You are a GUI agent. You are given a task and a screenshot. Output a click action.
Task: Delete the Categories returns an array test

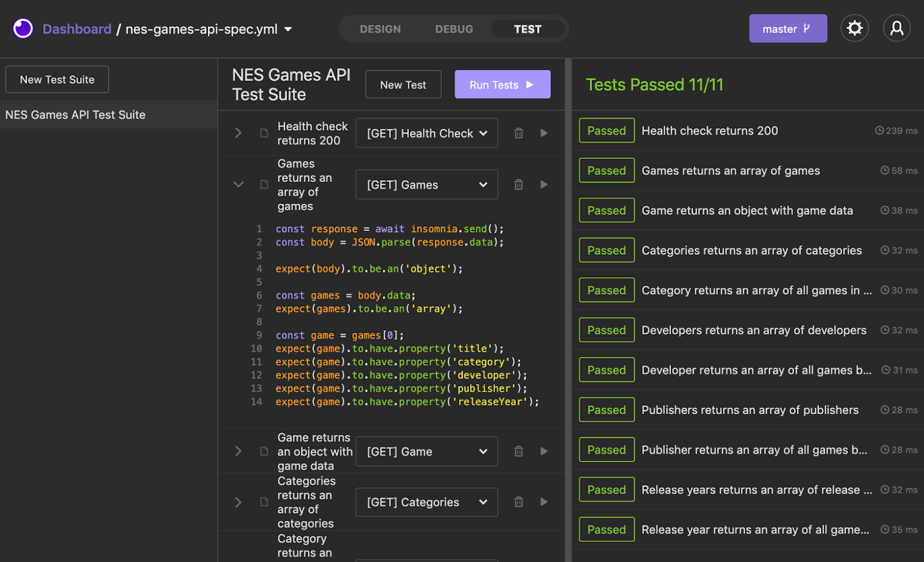tap(519, 502)
